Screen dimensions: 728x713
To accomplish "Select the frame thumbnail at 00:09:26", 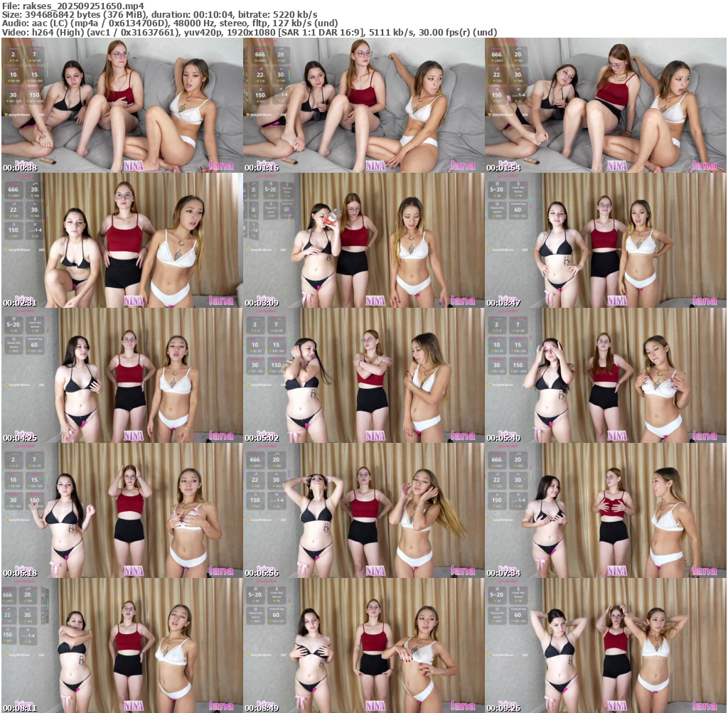I will pos(606,645).
